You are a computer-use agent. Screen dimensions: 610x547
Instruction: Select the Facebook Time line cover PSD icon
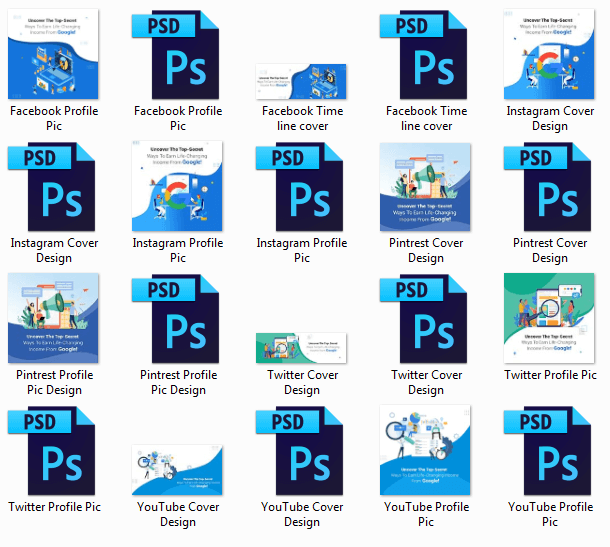pos(424,54)
